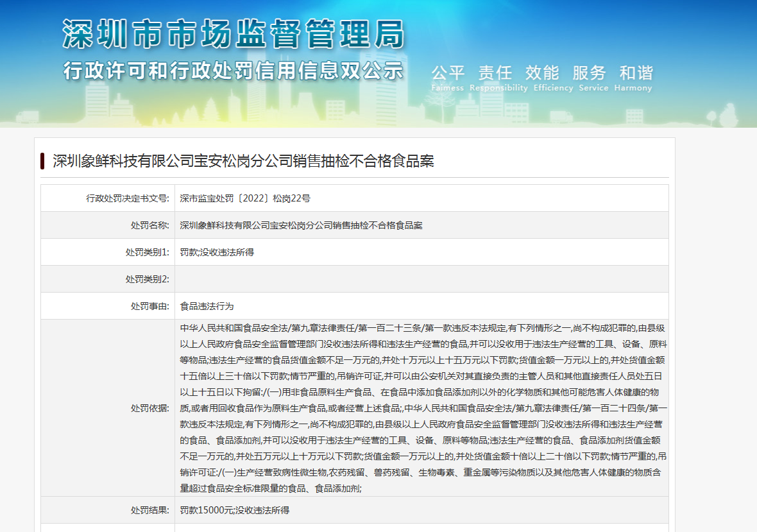Click the value 食品违法行为
The height and width of the screenshot is (532, 757).
[x=207, y=307]
